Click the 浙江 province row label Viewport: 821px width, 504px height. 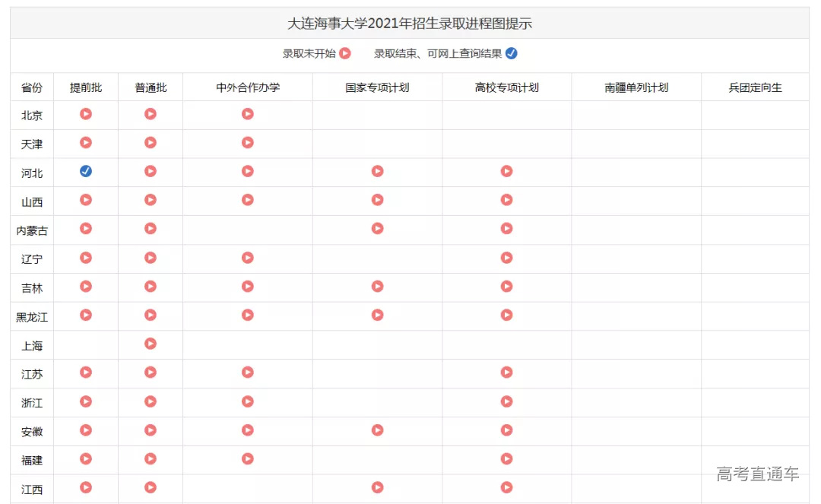(x=32, y=403)
